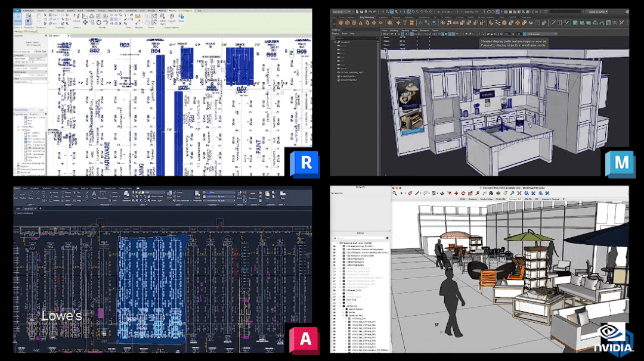
Task: Select the red Move tool in SketchUp
Action: [456, 193]
